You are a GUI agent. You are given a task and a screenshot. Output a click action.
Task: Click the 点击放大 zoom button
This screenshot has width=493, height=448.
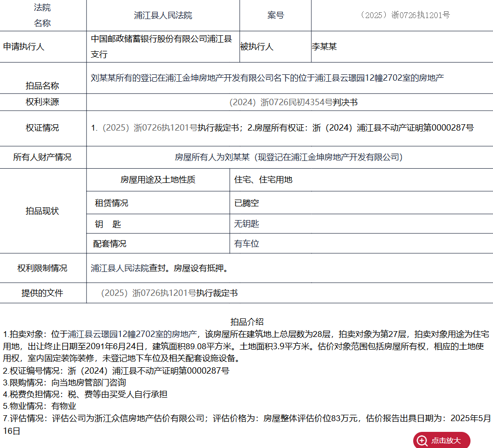point(442,440)
